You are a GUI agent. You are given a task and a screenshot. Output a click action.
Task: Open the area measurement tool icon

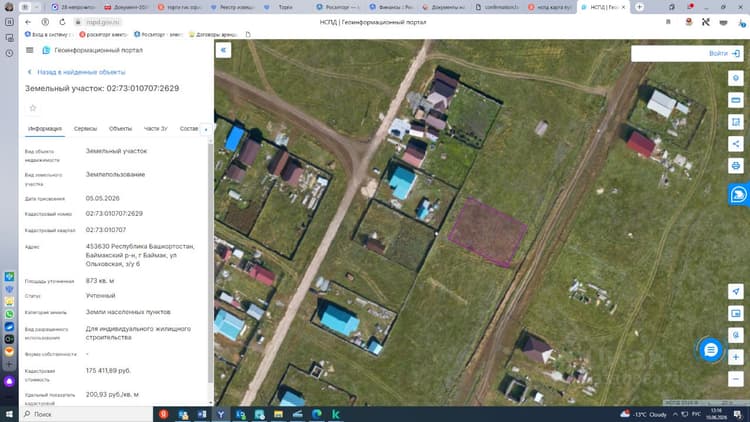736,122
